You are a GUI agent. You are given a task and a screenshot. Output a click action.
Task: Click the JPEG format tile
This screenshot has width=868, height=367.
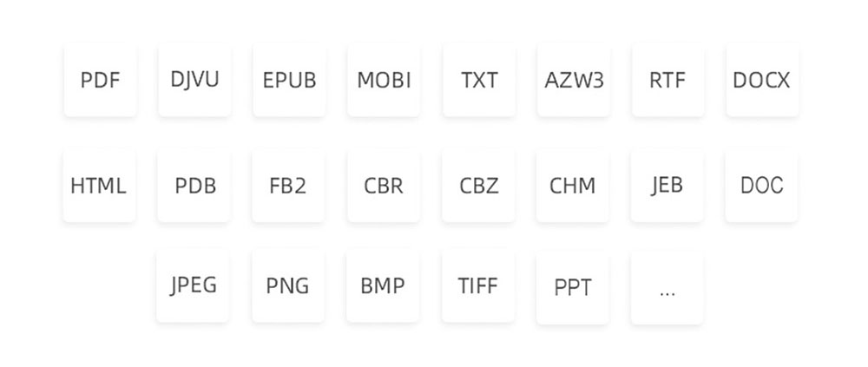pyautogui.click(x=193, y=286)
